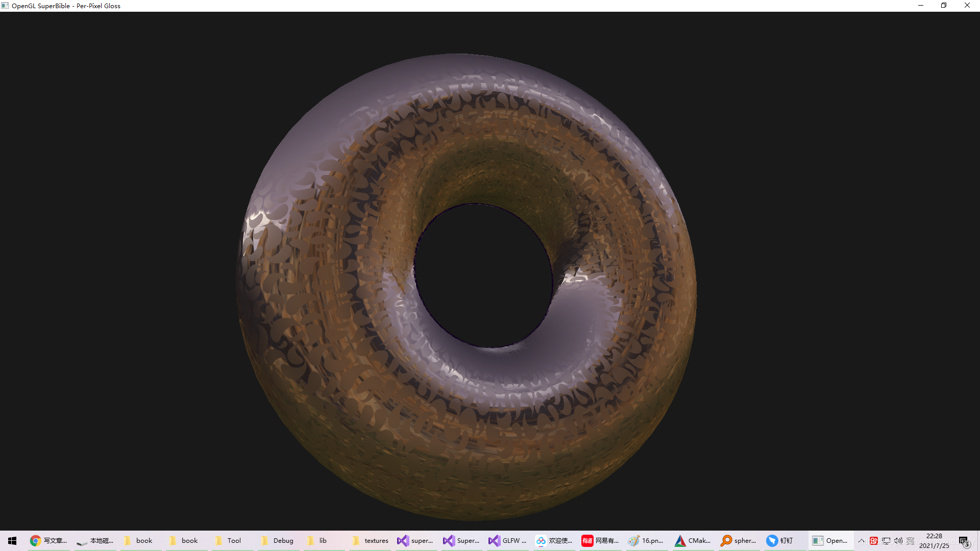
Task: Expand hidden system tray icons
Action: pos(862,541)
